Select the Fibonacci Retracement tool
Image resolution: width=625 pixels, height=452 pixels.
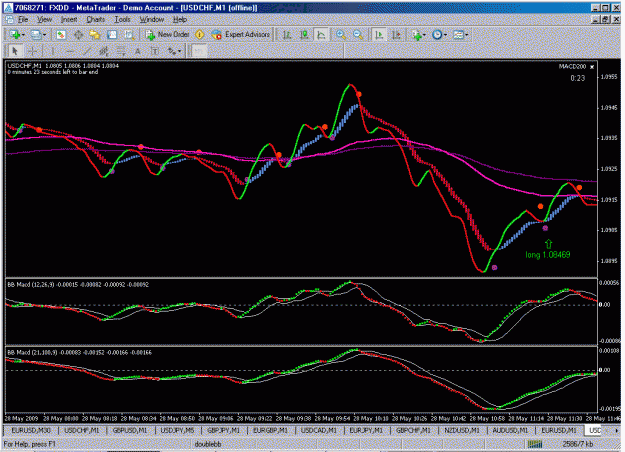[121, 51]
